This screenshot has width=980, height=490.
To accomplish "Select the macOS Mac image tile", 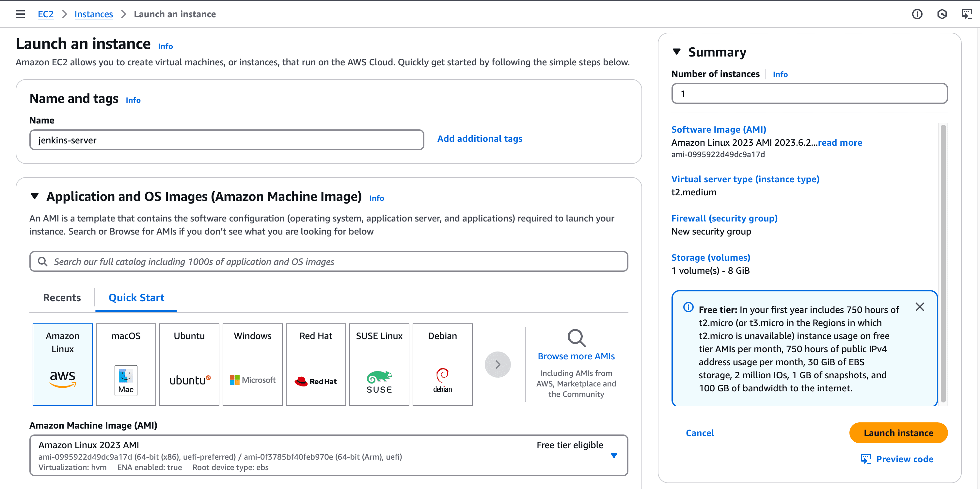I will [x=126, y=364].
